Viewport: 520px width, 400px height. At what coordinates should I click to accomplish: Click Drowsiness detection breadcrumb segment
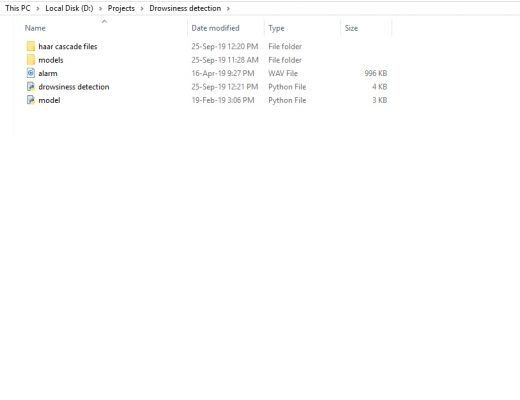click(185, 8)
